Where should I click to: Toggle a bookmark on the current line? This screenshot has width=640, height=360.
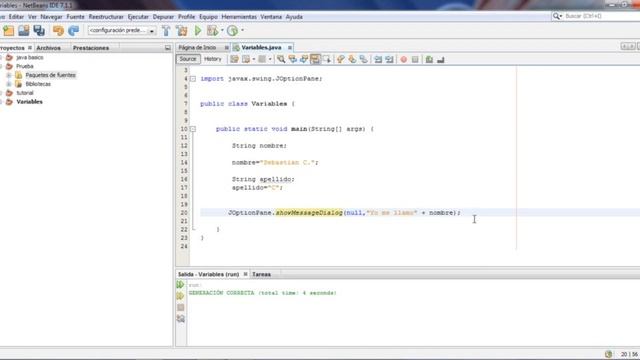pyautogui.click(x=363, y=60)
